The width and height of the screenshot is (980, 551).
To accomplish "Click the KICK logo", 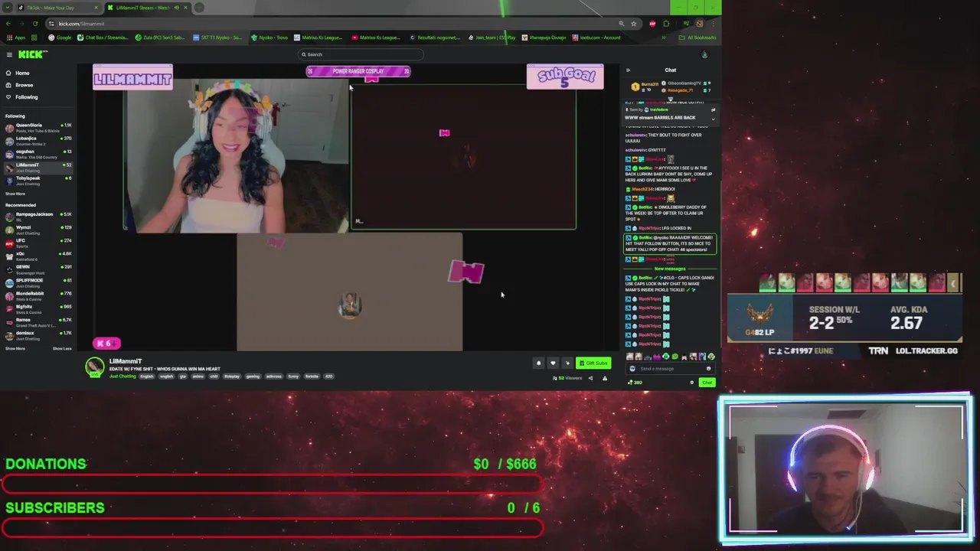I will click(33, 54).
